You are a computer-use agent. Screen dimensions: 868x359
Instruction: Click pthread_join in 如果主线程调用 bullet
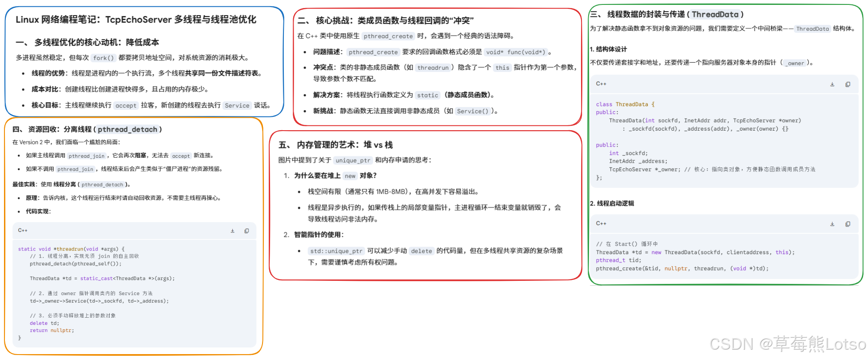pyautogui.click(x=87, y=156)
